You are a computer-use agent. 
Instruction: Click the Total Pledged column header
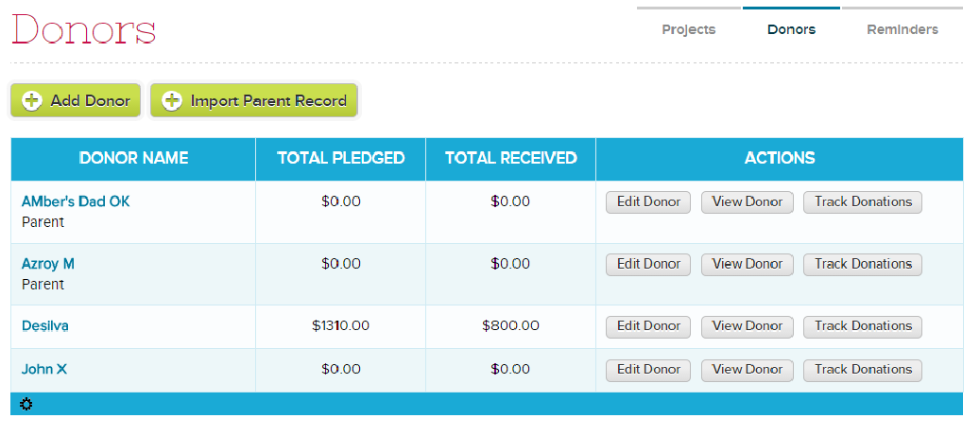coord(340,158)
